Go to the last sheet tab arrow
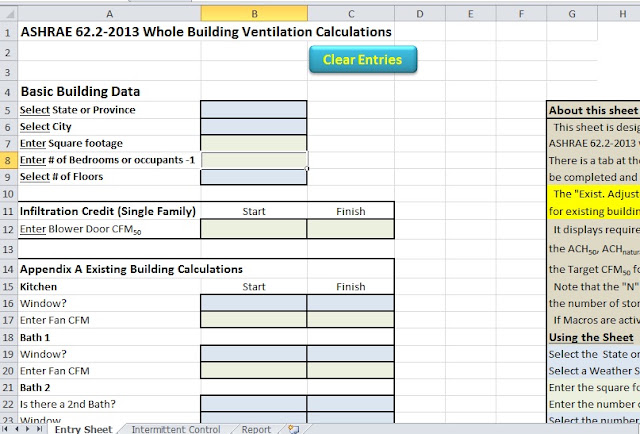640x434 pixels. pyautogui.click(x=39, y=429)
